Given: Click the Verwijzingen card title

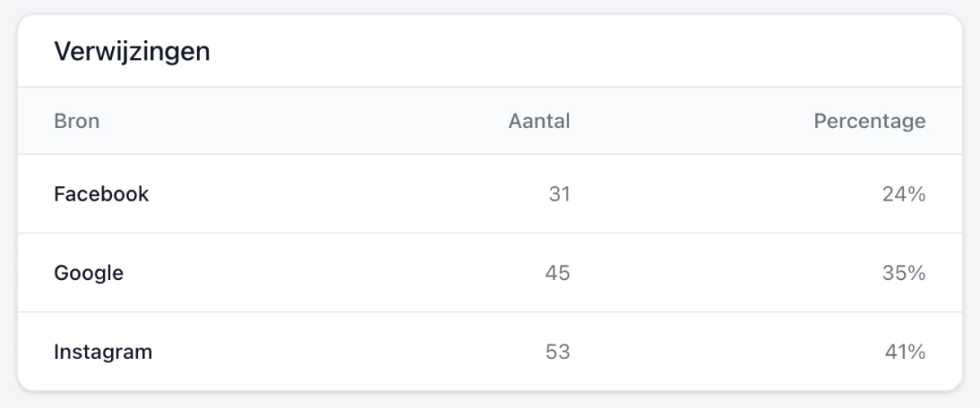Looking at the screenshot, I should tap(131, 51).
